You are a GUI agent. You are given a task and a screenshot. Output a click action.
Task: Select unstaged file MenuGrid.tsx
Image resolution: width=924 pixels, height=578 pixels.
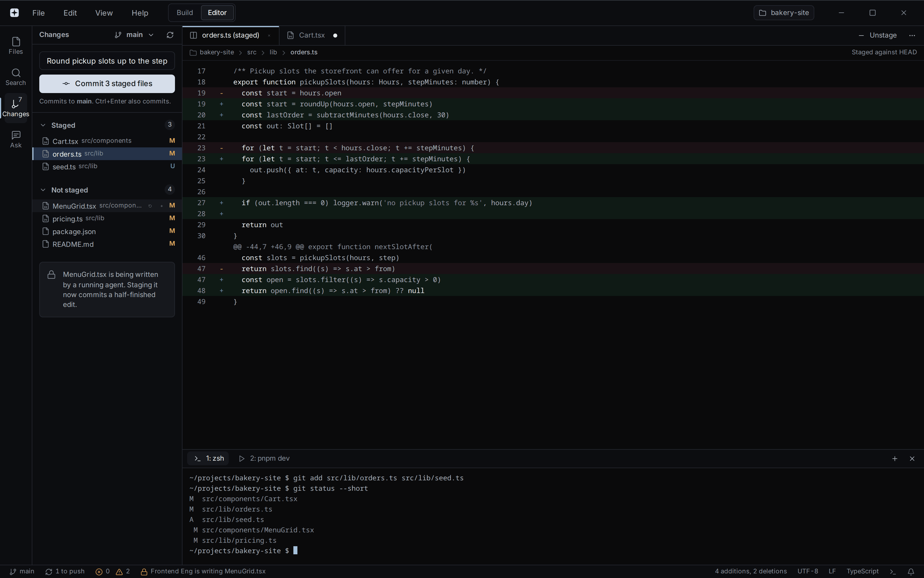(x=107, y=206)
